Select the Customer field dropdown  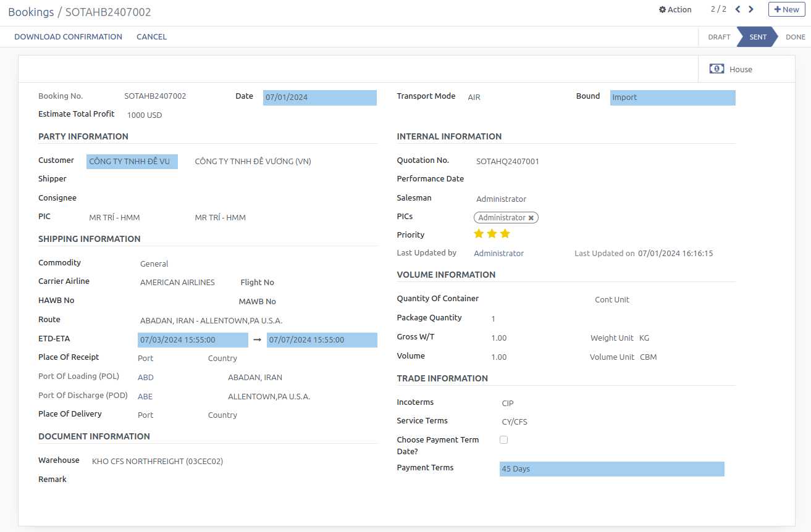(132, 162)
